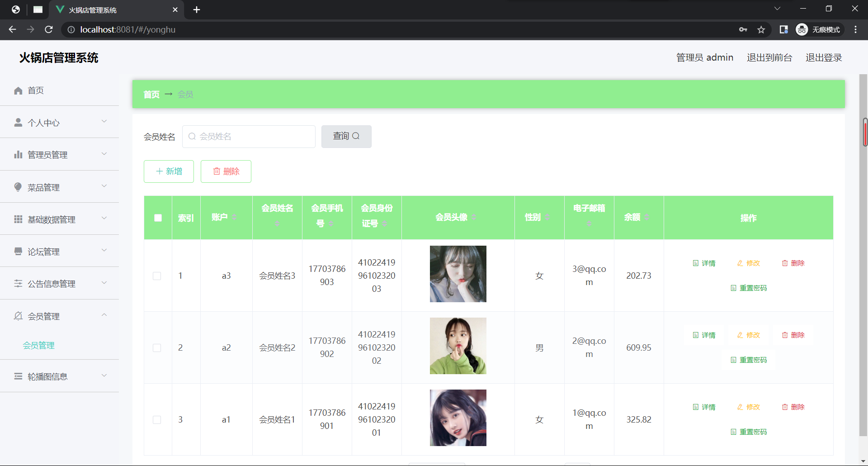Screen dimensions: 868x466
Task: Select the checkbox beside member a1
Action: (157, 419)
